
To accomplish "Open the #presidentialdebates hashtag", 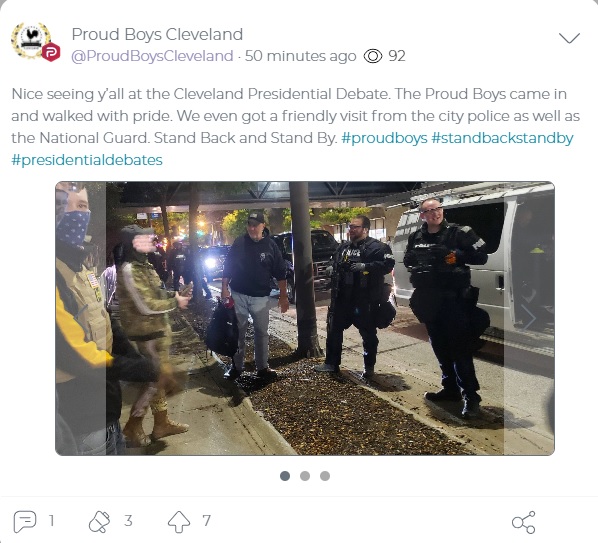I will coord(87,160).
